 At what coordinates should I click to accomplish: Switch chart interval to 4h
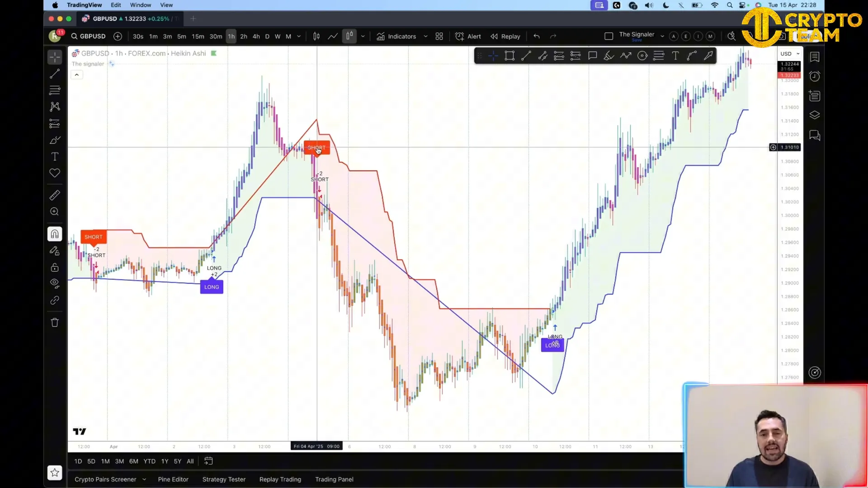[256, 36]
